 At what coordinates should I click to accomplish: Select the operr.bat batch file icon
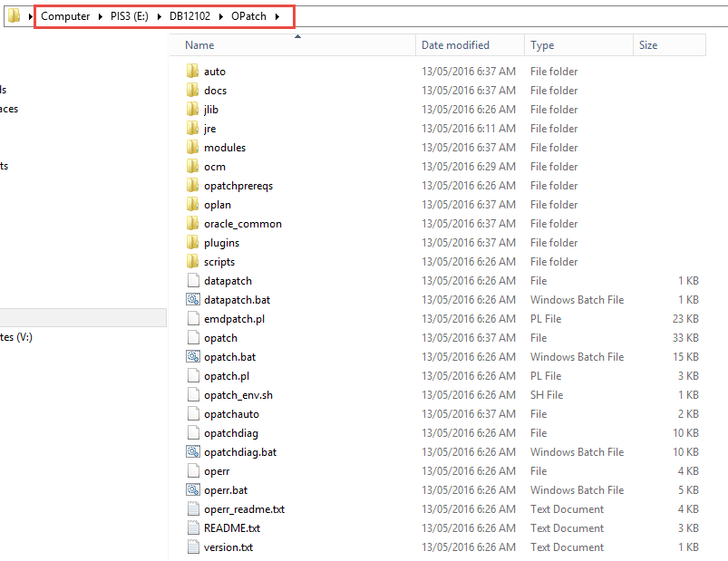[x=192, y=490]
